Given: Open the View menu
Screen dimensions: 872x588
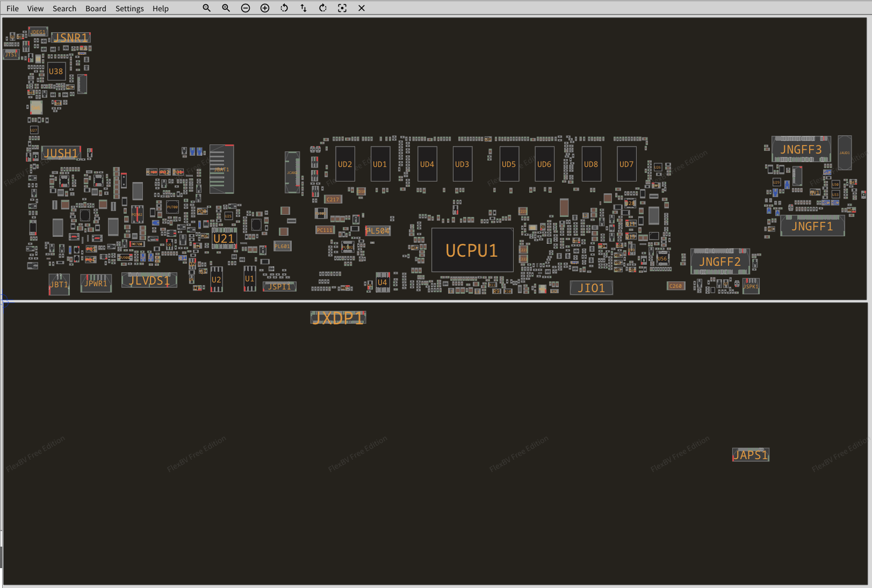Looking at the screenshot, I should click(35, 9).
